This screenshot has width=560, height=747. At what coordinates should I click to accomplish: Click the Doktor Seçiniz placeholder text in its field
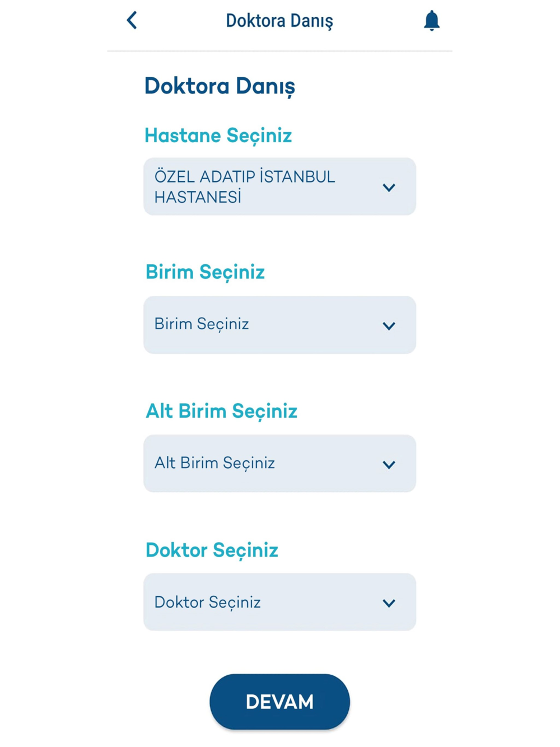(208, 603)
